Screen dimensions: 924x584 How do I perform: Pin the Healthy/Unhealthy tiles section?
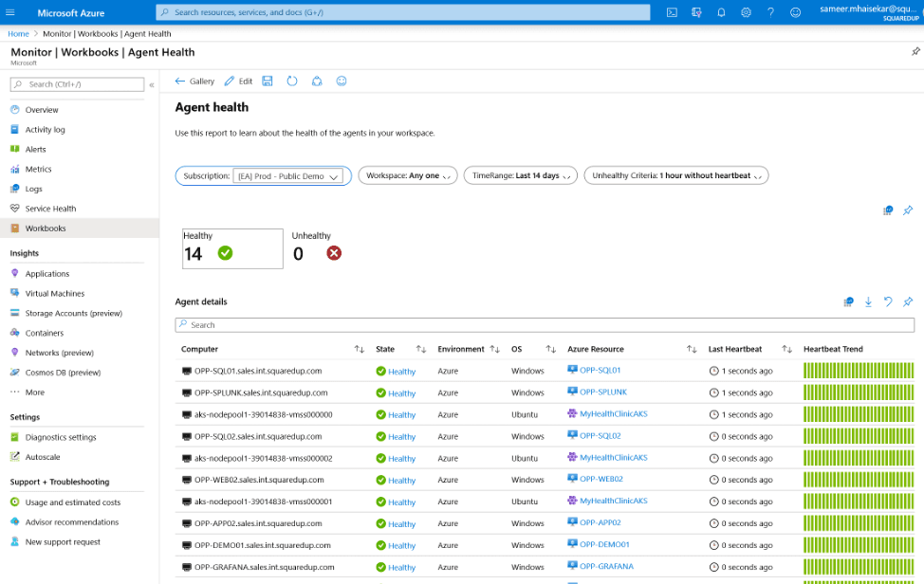908,210
